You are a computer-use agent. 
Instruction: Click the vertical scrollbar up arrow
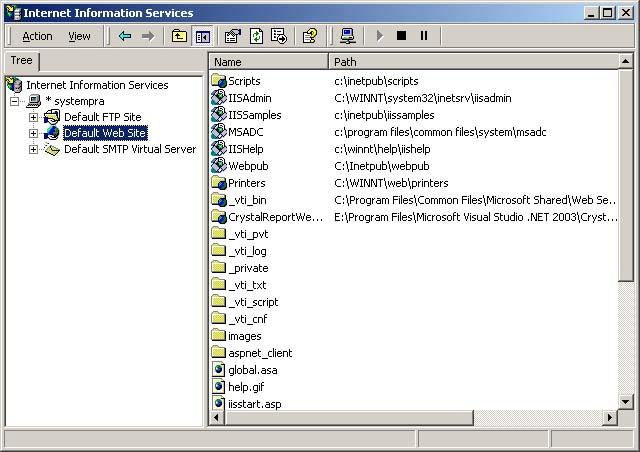pyautogui.click(x=625, y=62)
